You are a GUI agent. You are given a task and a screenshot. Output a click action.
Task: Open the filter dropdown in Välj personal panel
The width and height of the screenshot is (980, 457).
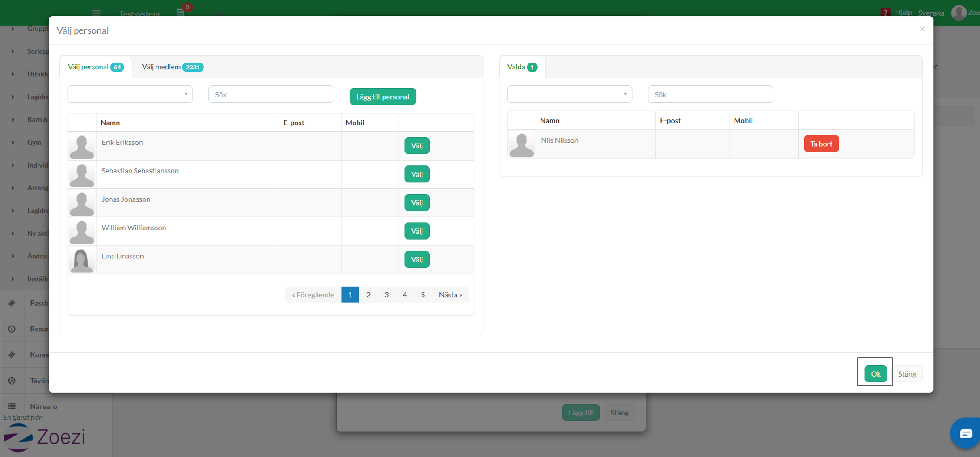point(130,94)
